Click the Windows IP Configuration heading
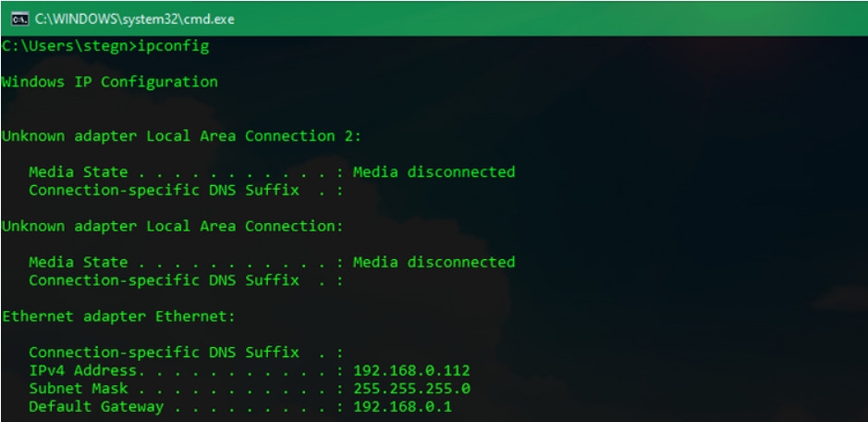The image size is (868, 422). 110,82
